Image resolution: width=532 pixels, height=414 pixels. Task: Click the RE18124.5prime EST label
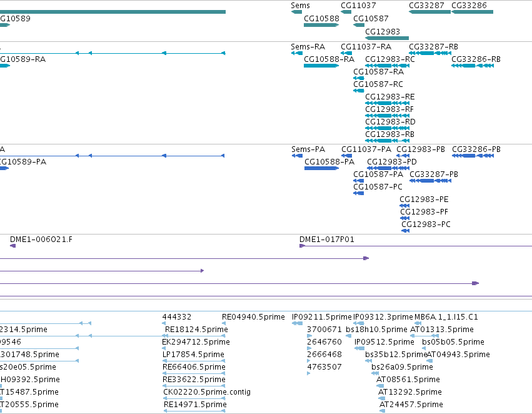tap(196, 330)
